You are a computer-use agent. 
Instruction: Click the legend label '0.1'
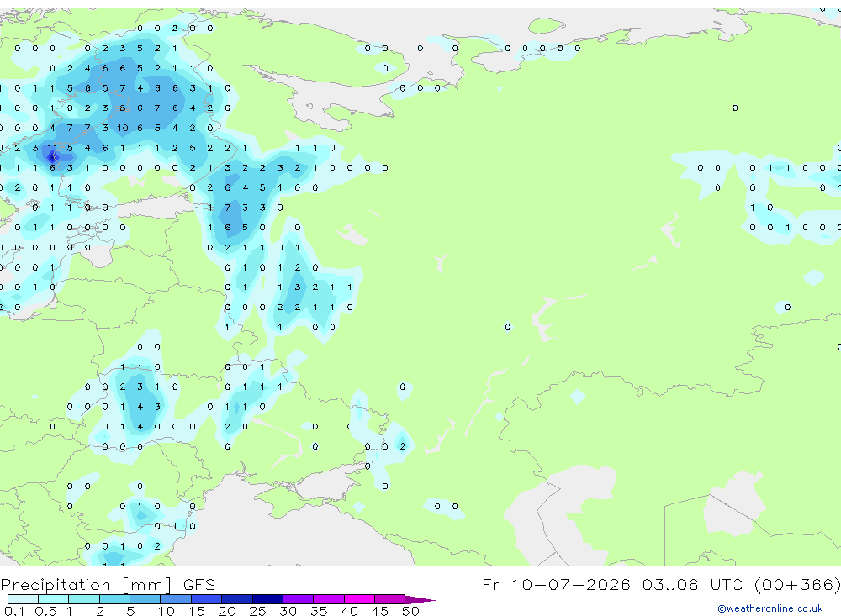click(14, 611)
